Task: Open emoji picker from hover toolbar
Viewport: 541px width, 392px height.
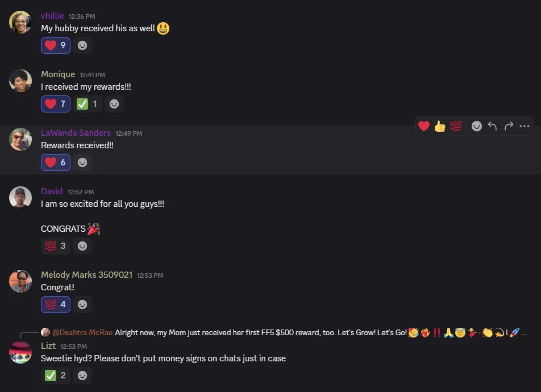Action: click(477, 126)
